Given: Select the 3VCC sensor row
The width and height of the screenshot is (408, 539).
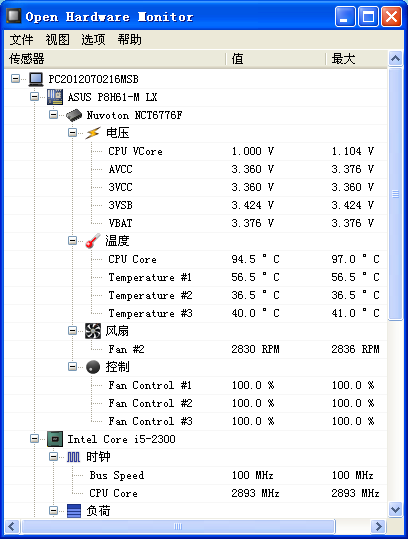Looking at the screenshot, I should pyautogui.click(x=196, y=187).
